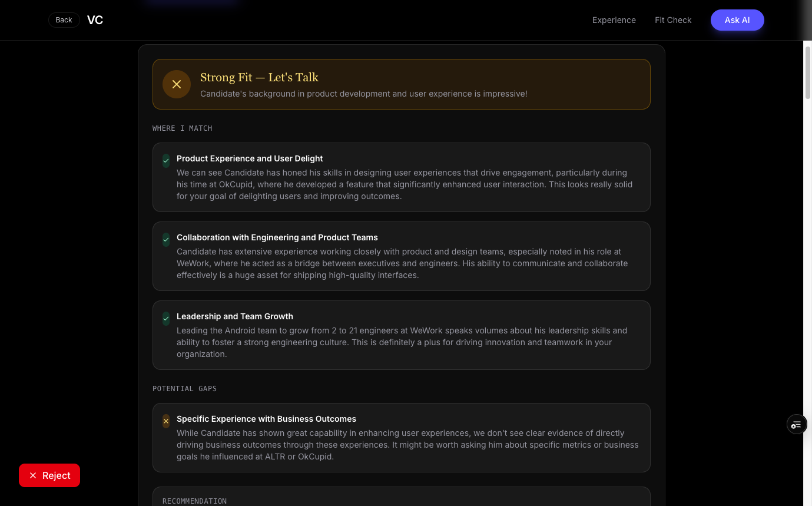The height and width of the screenshot is (506, 812).
Task: Switch to Fit Check section
Action: pos(673,20)
